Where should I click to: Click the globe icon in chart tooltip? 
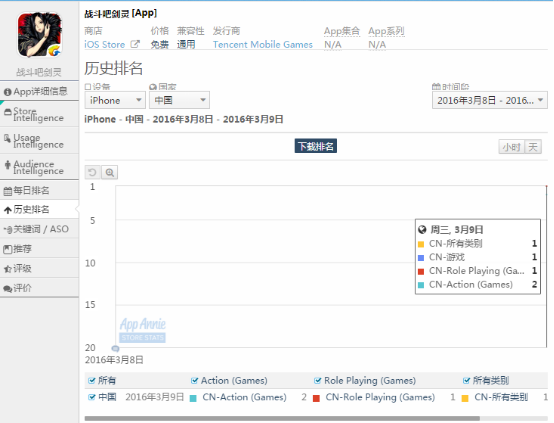422,230
